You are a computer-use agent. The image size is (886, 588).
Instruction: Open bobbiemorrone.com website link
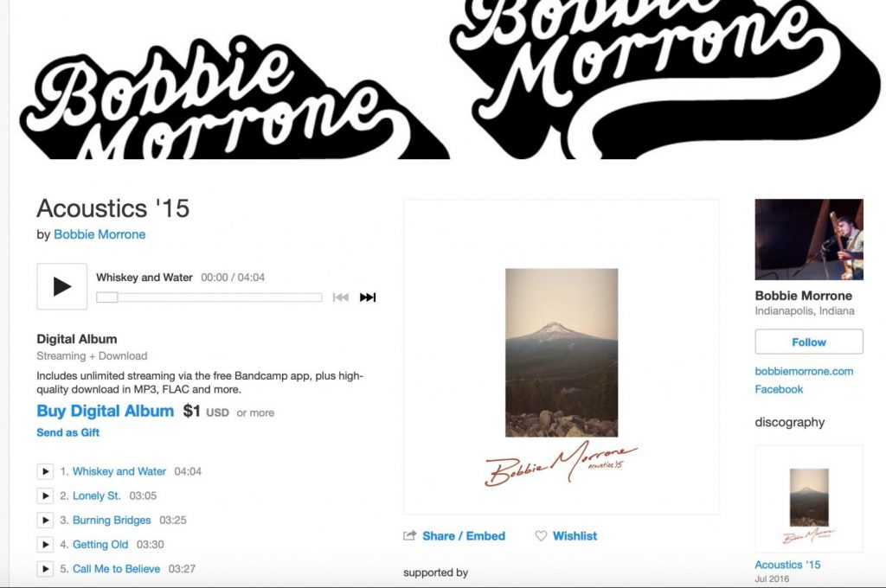[804, 371]
